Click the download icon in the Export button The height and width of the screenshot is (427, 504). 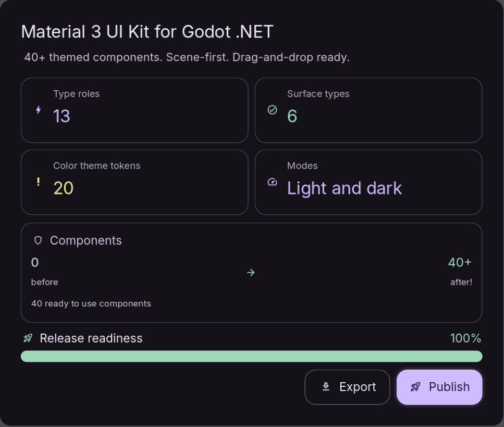tap(326, 387)
